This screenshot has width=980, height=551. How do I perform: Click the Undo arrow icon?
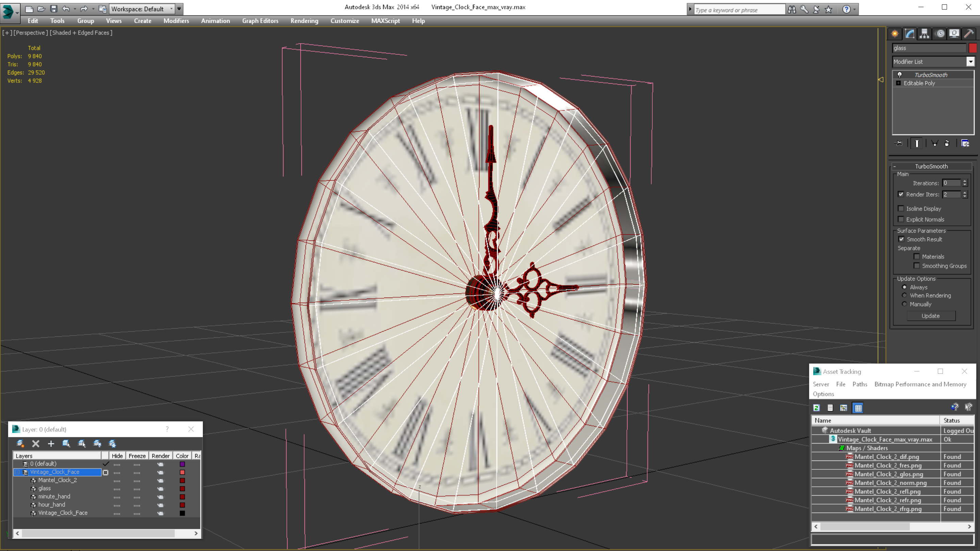pos(66,9)
